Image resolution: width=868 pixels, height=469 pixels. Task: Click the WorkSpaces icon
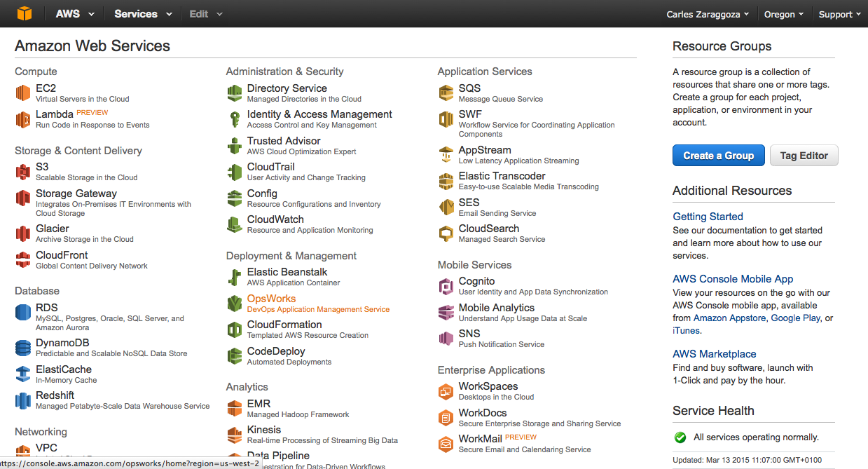tap(446, 391)
